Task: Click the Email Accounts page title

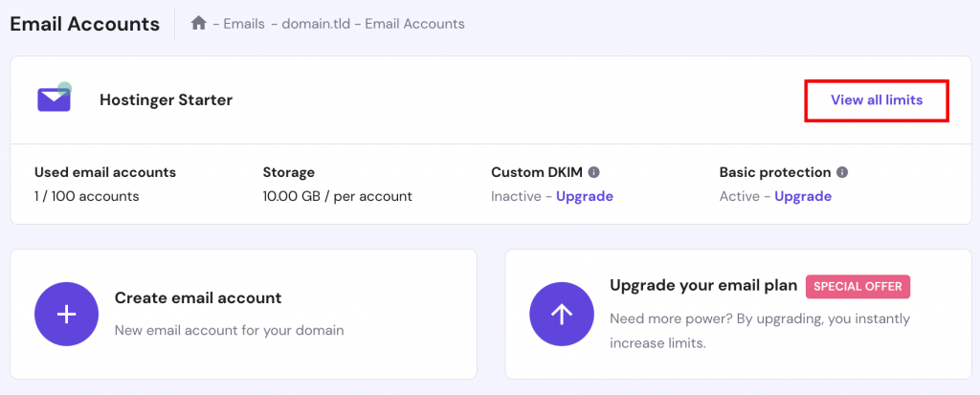Action: coord(85,24)
